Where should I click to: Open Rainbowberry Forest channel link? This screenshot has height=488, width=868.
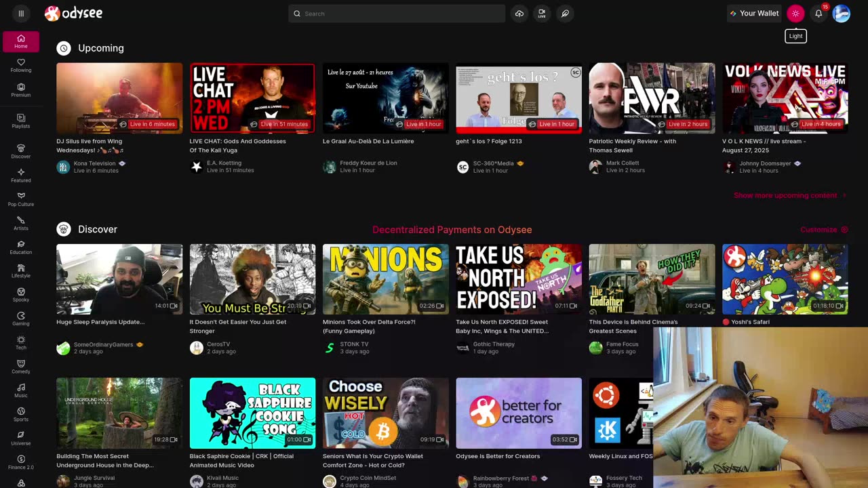500,479
